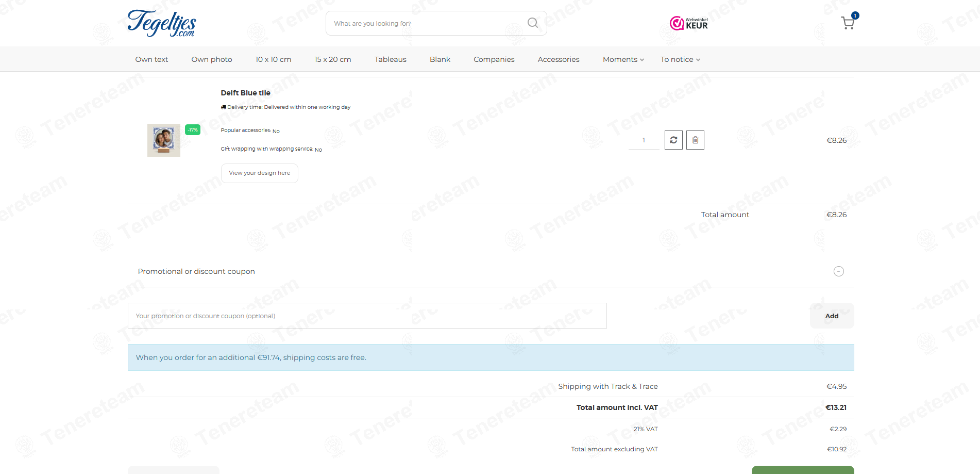980x474 pixels.
Task: Click the Delft Blue tile title
Action: tap(246, 93)
